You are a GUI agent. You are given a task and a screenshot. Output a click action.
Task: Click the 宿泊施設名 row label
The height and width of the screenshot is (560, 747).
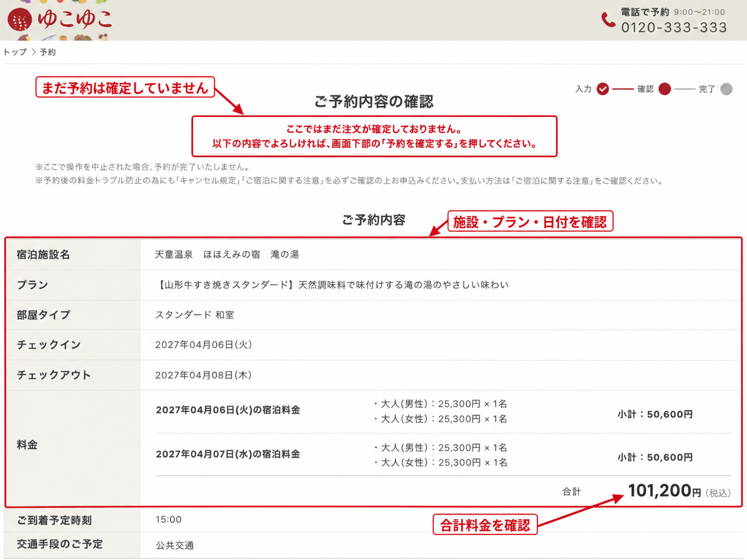[x=43, y=255]
